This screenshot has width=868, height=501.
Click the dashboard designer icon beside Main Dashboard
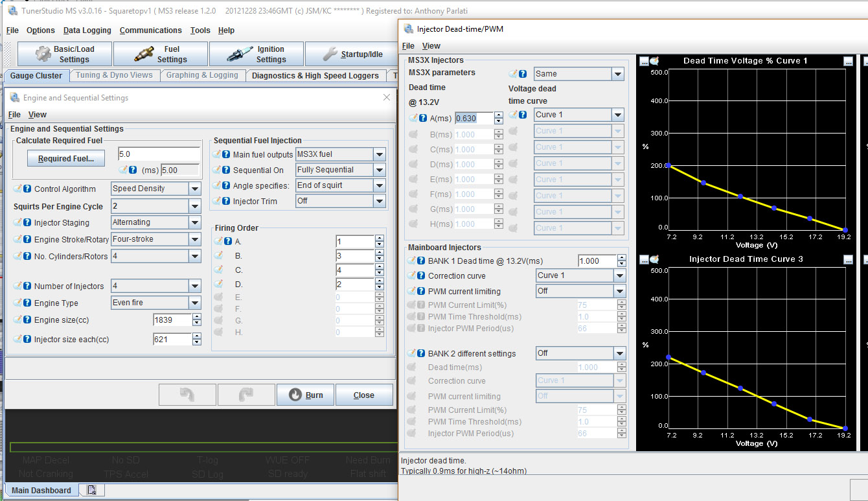click(x=92, y=490)
